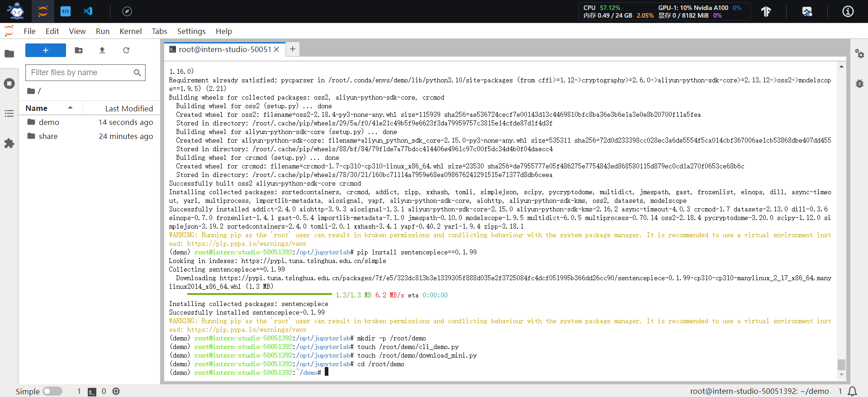Screen dimensions: 868x397
Task: Sort files by the Last Modified column
Action: click(x=121, y=108)
